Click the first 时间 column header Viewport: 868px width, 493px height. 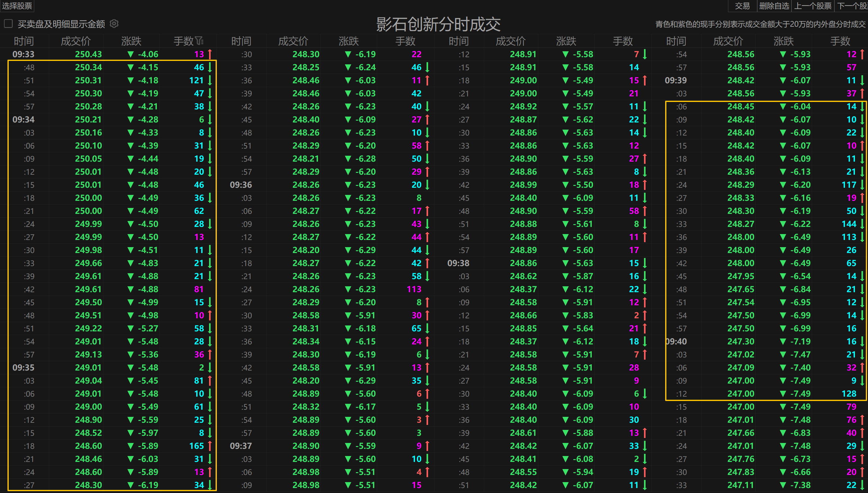(x=24, y=41)
